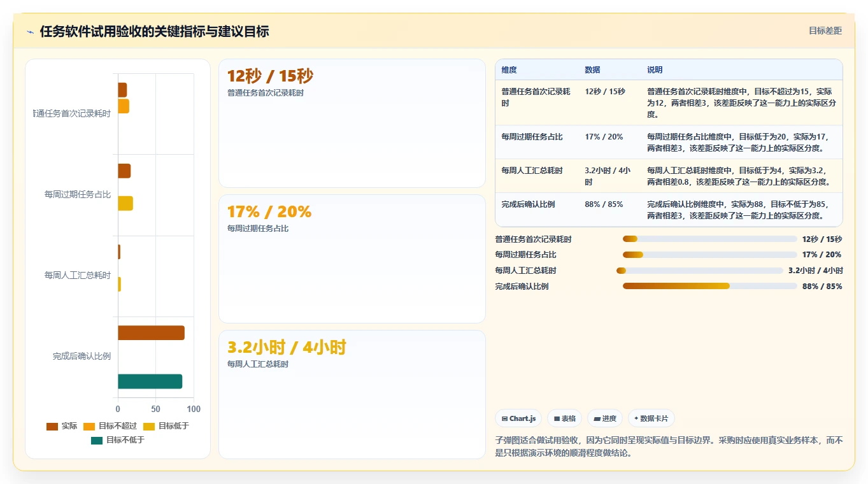Click the 完成后确认比例 progress bar

(x=710, y=287)
